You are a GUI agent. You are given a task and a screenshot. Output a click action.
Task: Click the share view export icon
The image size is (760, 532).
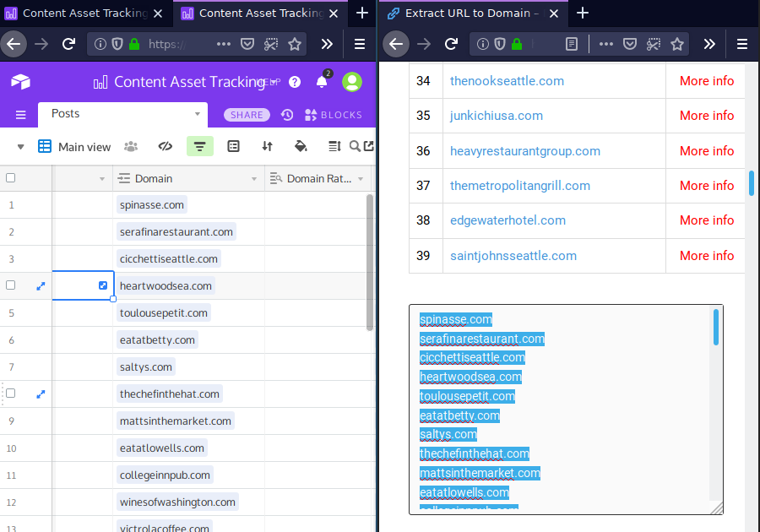click(x=369, y=146)
